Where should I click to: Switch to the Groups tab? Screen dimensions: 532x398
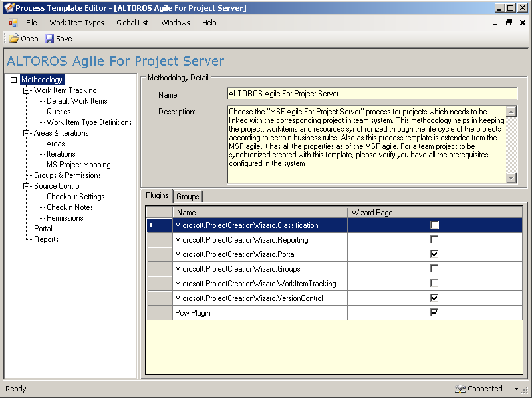(x=188, y=196)
